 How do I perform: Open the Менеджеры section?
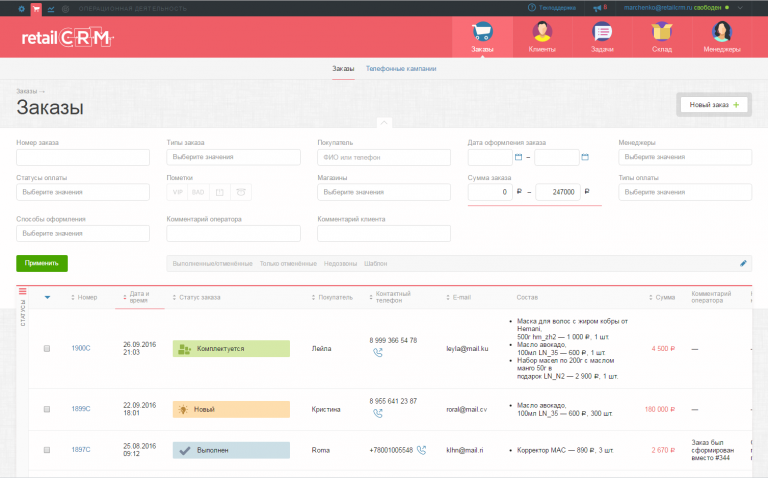[x=722, y=37]
